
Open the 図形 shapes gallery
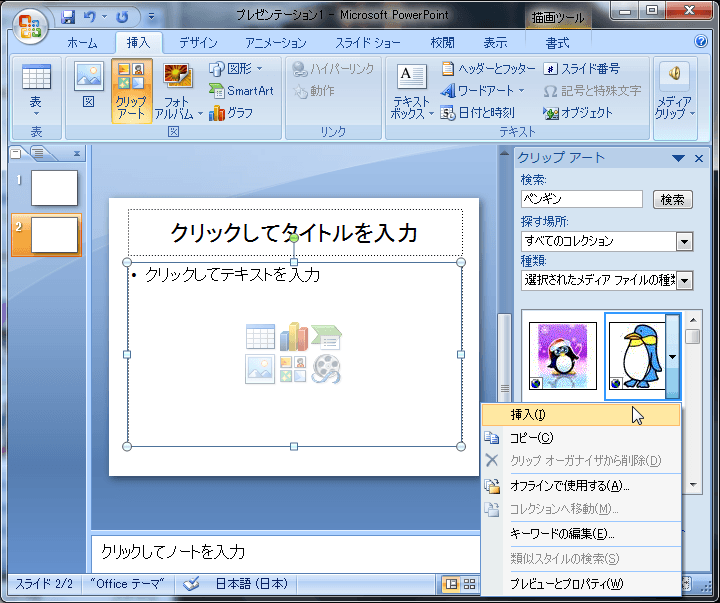pos(236,68)
